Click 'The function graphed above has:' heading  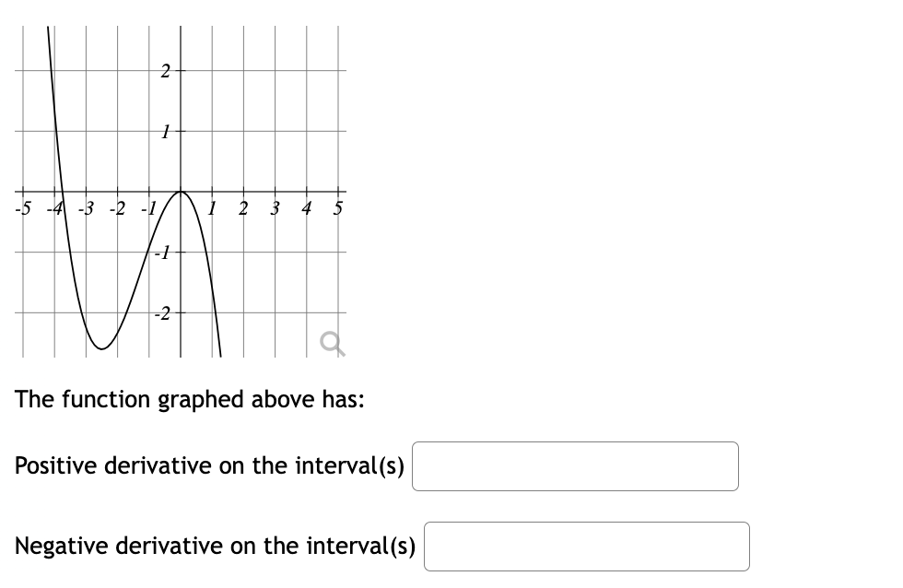[189, 399]
